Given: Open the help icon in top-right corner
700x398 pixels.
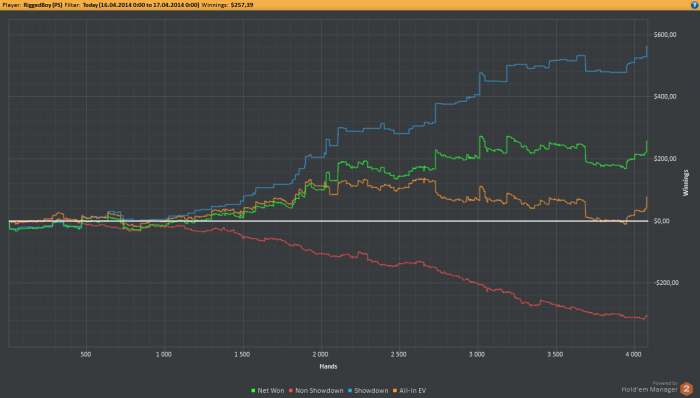Looking at the screenshot, I should [x=696, y=5].
